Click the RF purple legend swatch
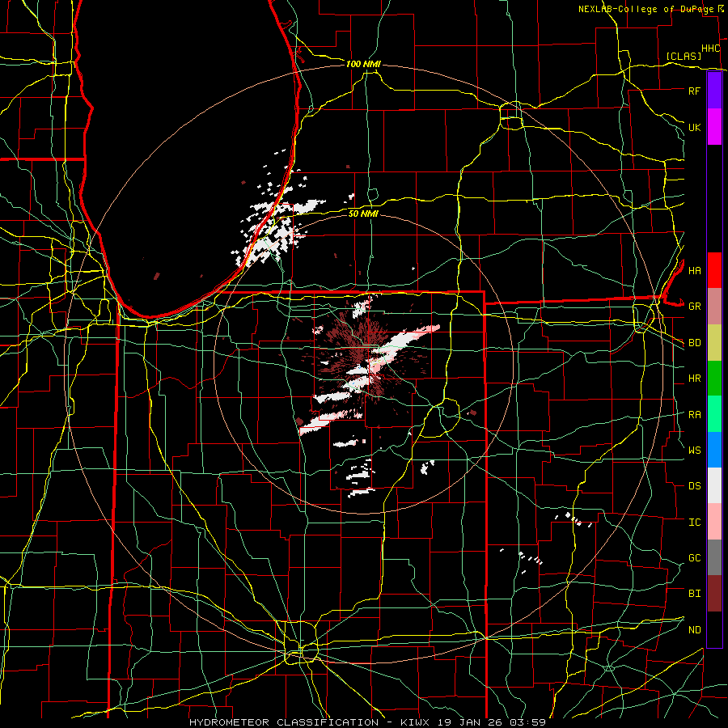This screenshot has width=728, height=728. [x=714, y=91]
